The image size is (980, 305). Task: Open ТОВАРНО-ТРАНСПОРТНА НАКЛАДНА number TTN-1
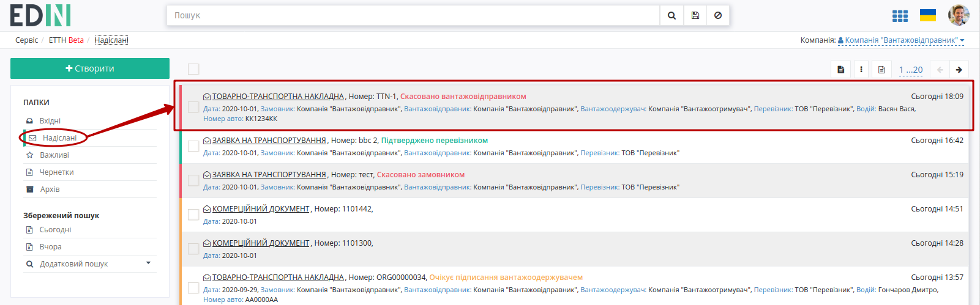(278, 97)
